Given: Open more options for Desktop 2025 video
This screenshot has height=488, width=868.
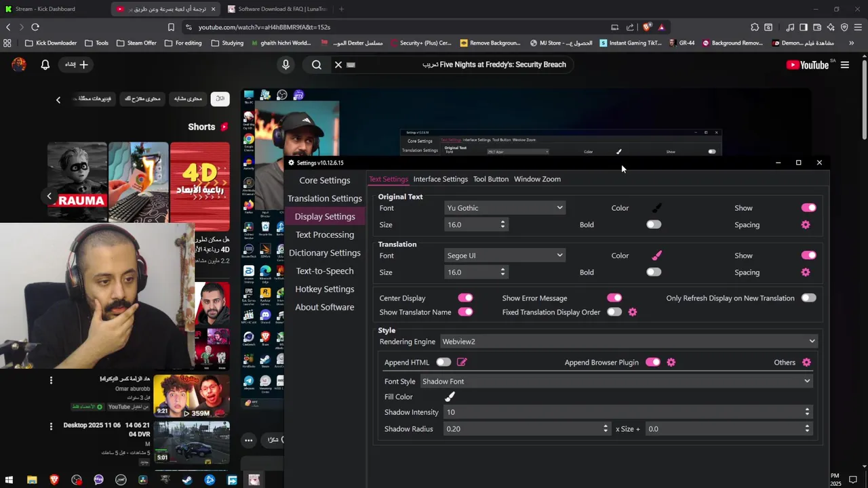Looking at the screenshot, I should coord(51,426).
